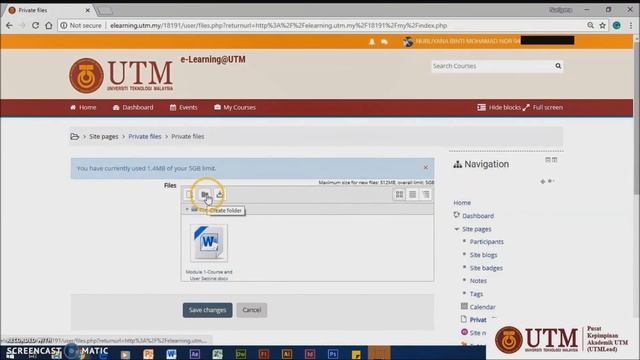Click Full screen in the red menu bar
The width and height of the screenshot is (640, 360).
(543, 107)
